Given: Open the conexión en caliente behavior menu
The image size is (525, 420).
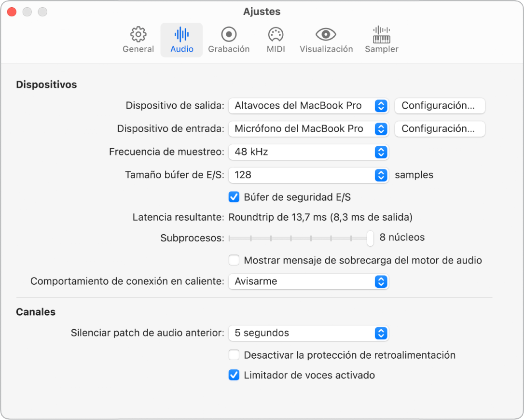Looking at the screenshot, I should (x=308, y=281).
